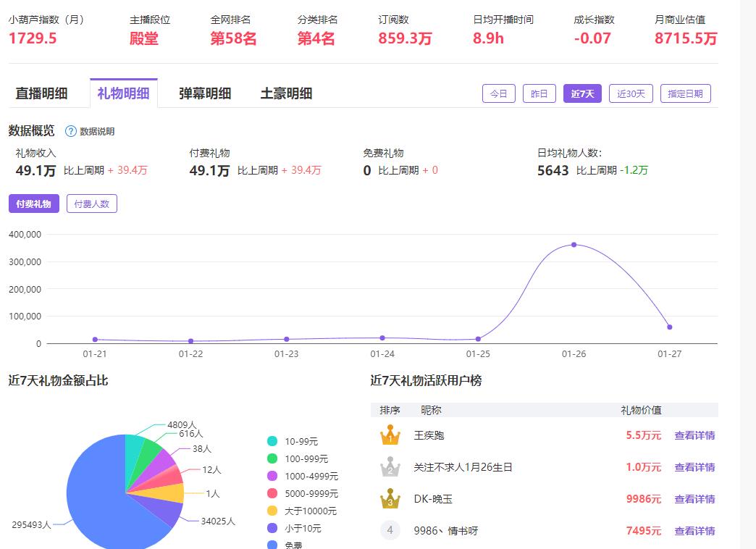Click the 01-26 peak data point
The image size is (756, 549).
pos(574,245)
